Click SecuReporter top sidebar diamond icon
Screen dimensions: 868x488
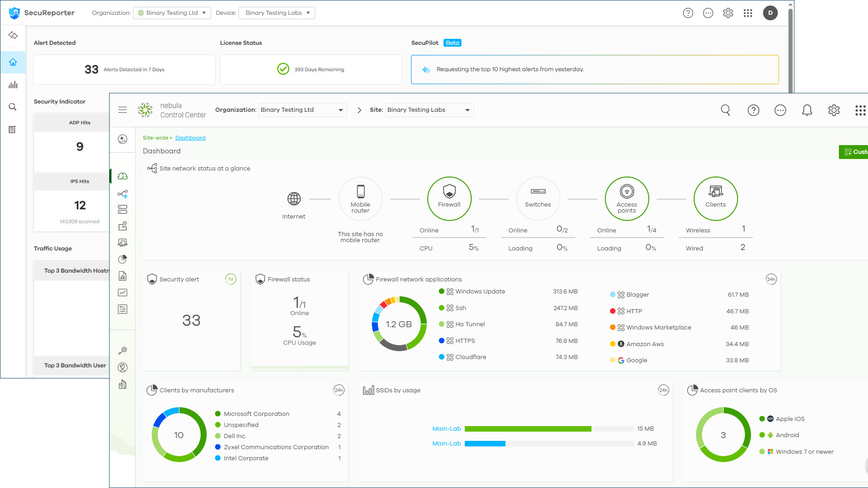click(13, 35)
